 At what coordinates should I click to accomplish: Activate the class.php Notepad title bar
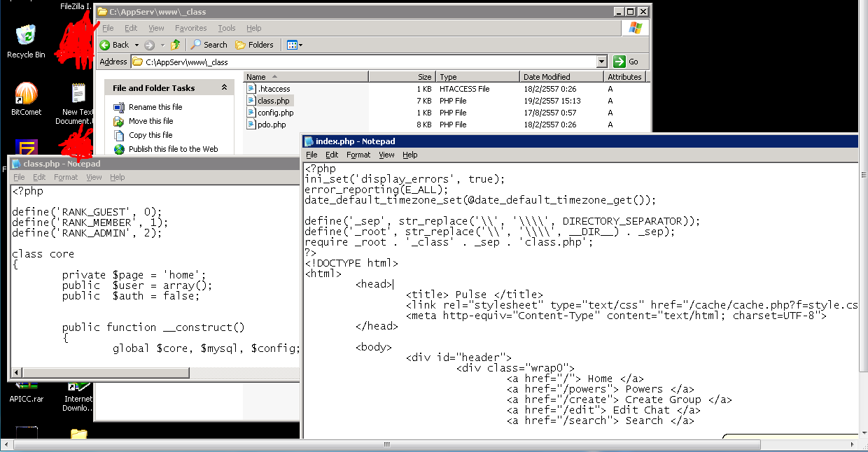point(155,164)
